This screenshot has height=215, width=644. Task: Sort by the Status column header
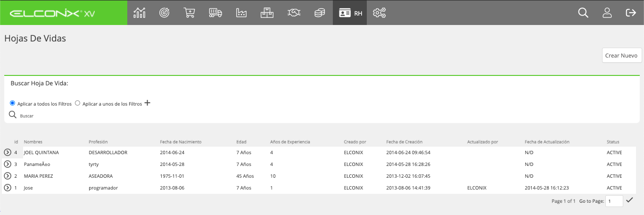point(613,141)
